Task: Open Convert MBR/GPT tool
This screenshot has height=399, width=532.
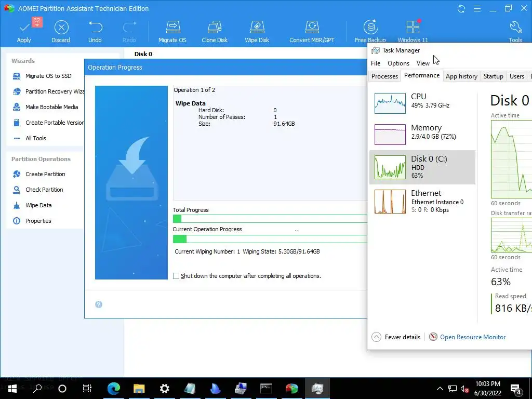Action: (x=312, y=32)
